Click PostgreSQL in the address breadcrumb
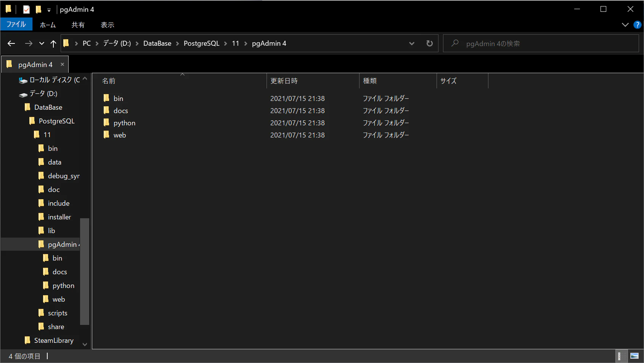 click(202, 43)
